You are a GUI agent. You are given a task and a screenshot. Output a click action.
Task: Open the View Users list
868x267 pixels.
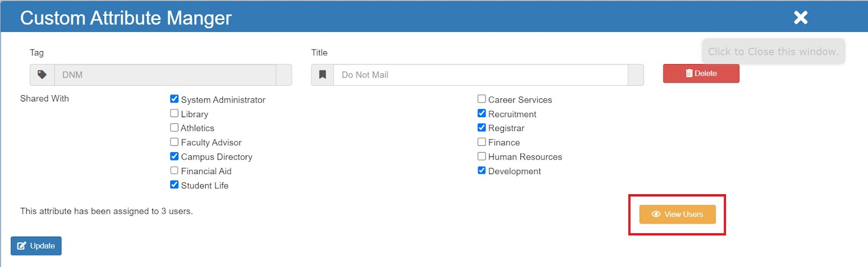click(678, 214)
